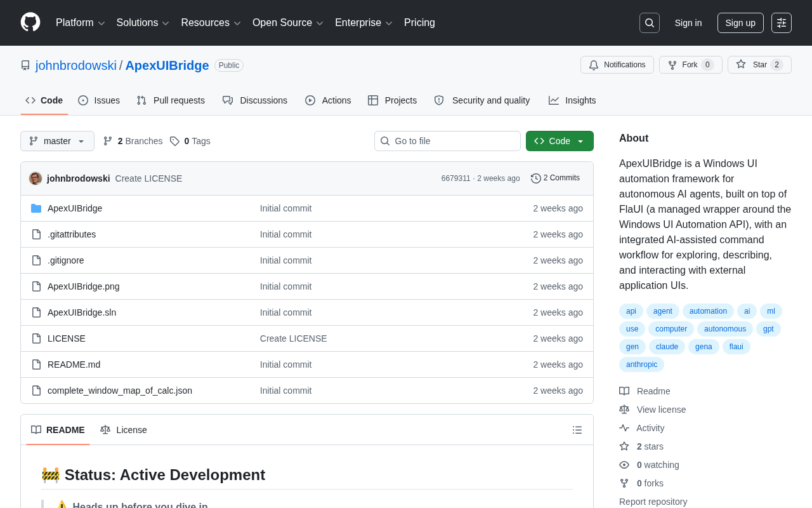The width and height of the screenshot is (812, 508).
Task: Open commit hash 6679311
Action: click(x=456, y=178)
